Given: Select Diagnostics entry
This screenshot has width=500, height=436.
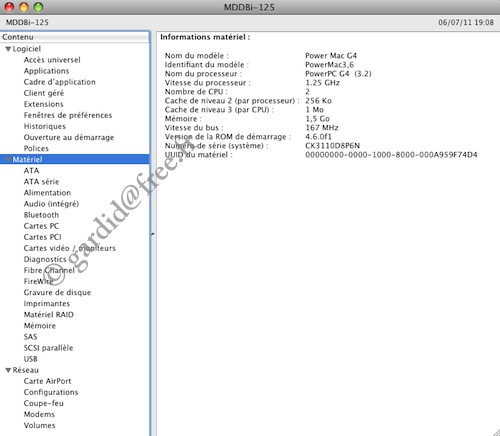Looking at the screenshot, I should (x=45, y=259).
